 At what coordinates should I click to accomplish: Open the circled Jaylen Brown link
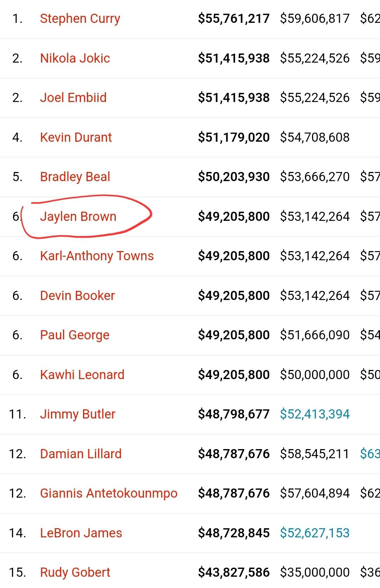pos(78,217)
